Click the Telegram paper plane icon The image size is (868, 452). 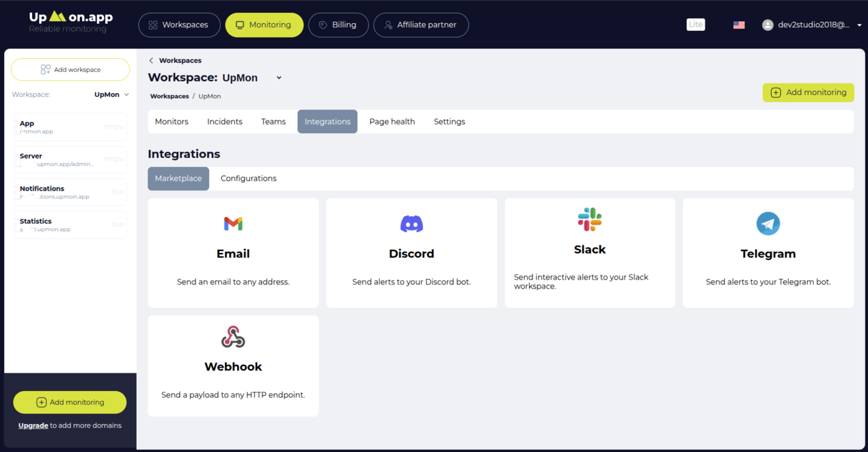[768, 224]
